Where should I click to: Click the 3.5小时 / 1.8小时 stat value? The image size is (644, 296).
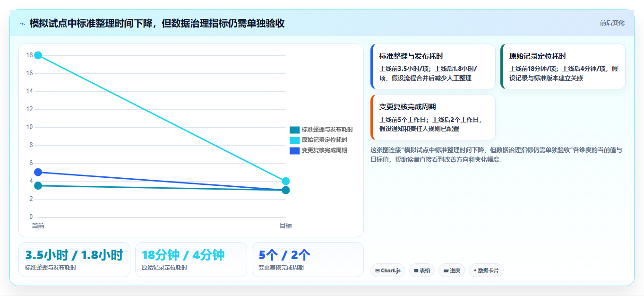pos(74,255)
